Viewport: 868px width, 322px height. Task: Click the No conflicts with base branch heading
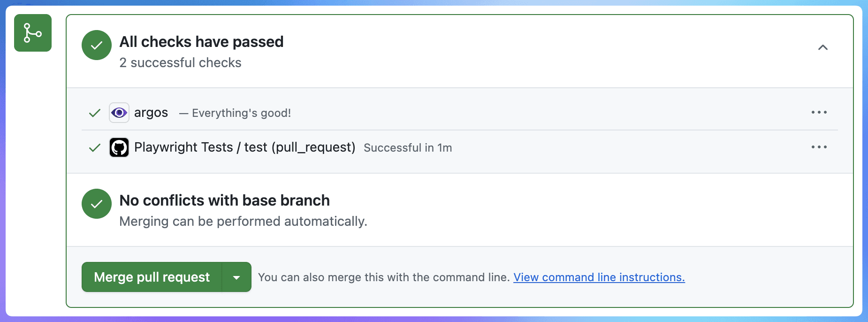[225, 200]
